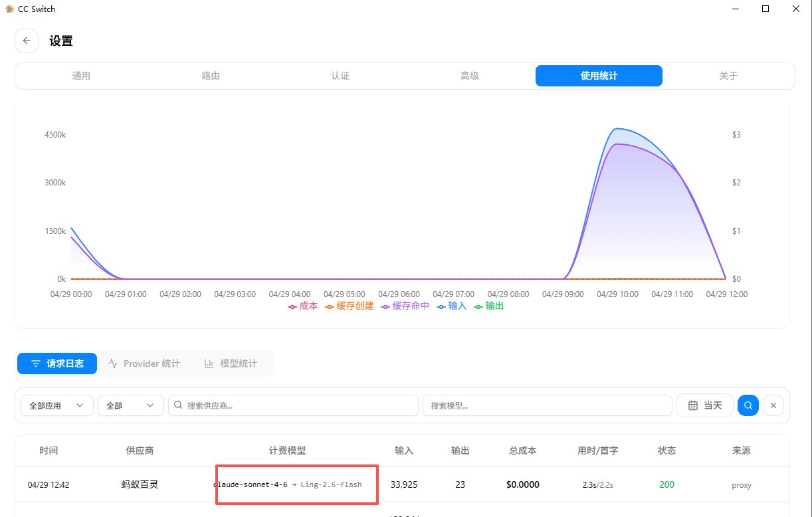Screen dimensions: 812x517
Task: Clear filters with the X button
Action: (773, 405)
